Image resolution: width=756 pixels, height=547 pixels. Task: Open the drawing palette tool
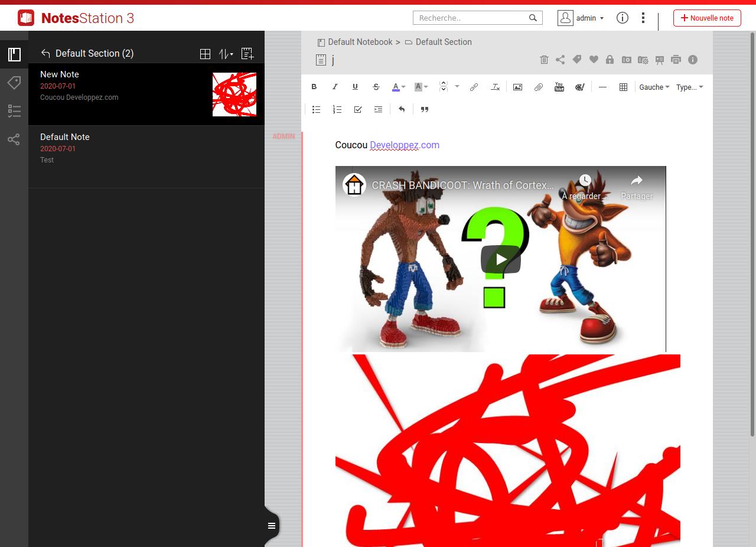click(x=579, y=87)
